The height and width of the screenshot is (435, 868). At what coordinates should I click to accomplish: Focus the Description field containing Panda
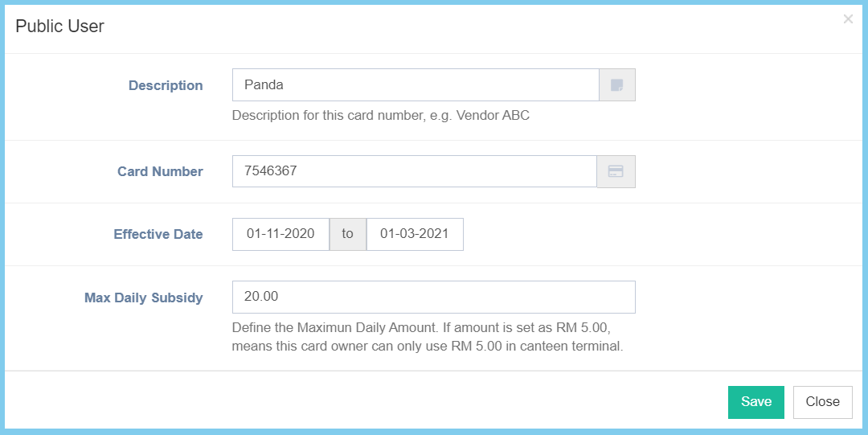(415, 85)
